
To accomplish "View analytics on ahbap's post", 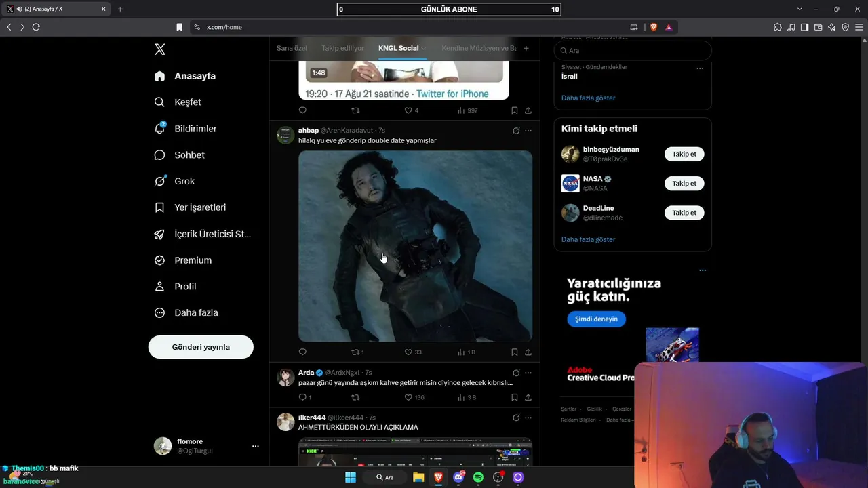I will pyautogui.click(x=467, y=352).
